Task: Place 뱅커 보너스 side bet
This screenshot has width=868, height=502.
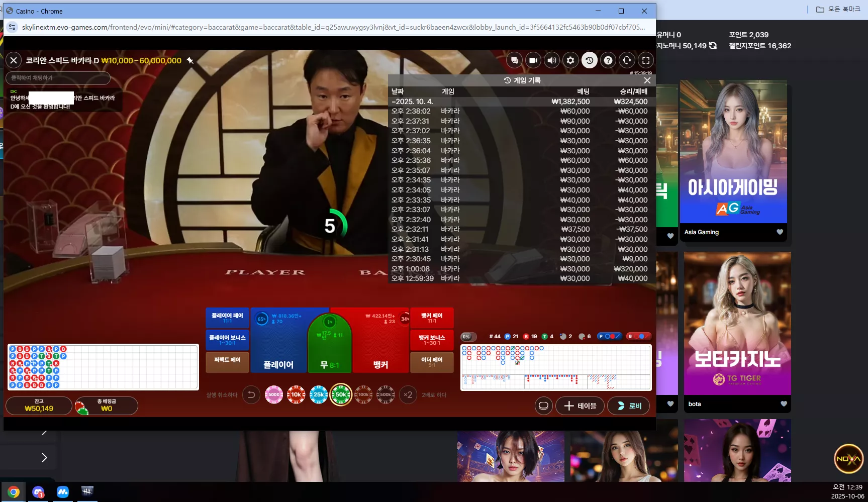Action: pyautogui.click(x=432, y=340)
